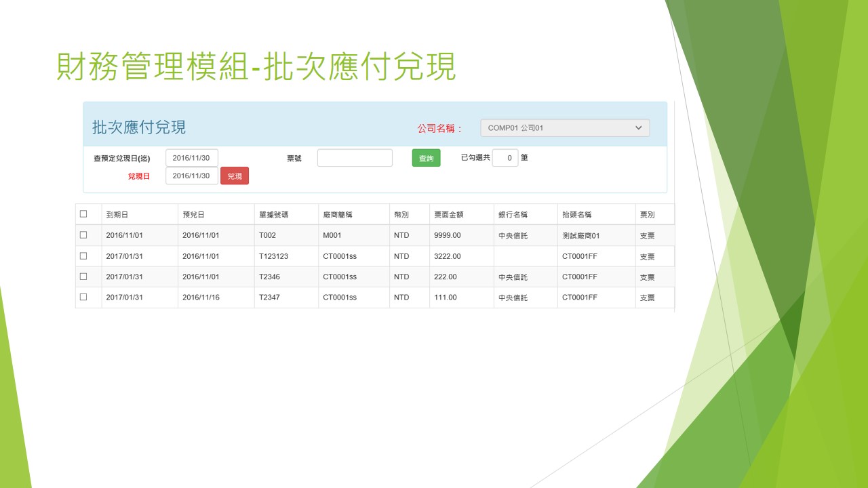Viewport: 868px width, 488px height.
Task: Click document number T2347
Action: point(269,298)
